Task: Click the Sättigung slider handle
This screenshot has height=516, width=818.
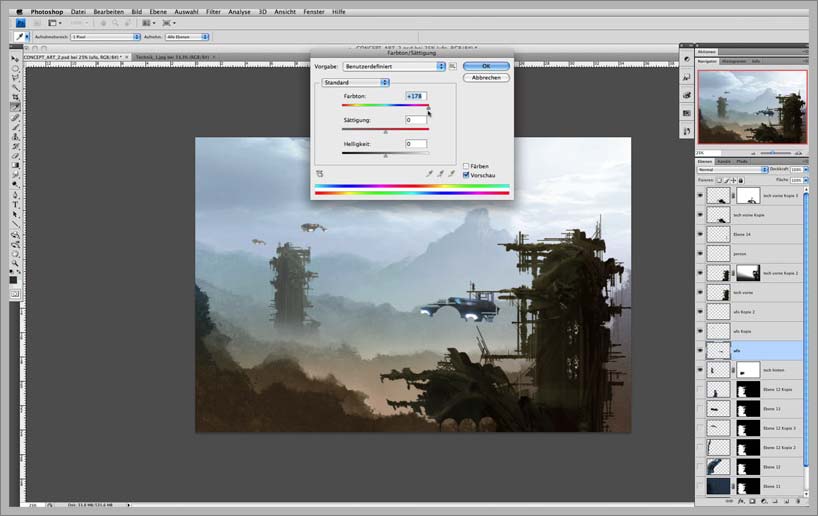Action: [386, 132]
